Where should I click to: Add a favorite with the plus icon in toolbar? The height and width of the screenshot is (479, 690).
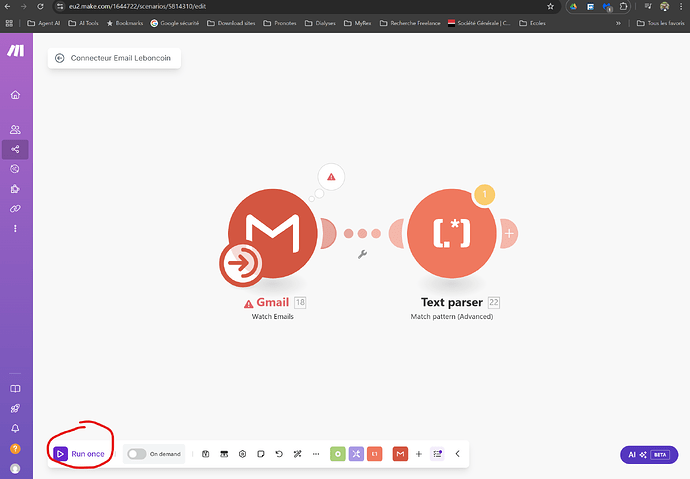pyautogui.click(x=419, y=454)
